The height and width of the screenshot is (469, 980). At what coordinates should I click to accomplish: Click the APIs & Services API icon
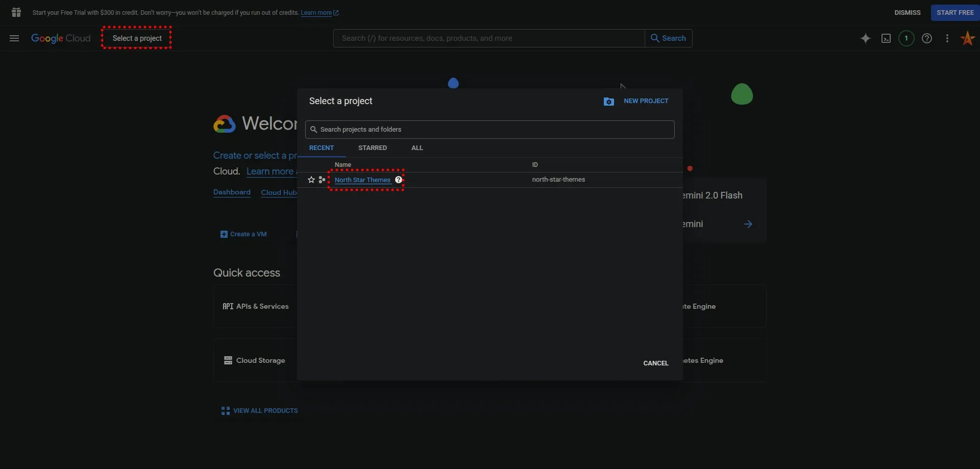tap(228, 306)
